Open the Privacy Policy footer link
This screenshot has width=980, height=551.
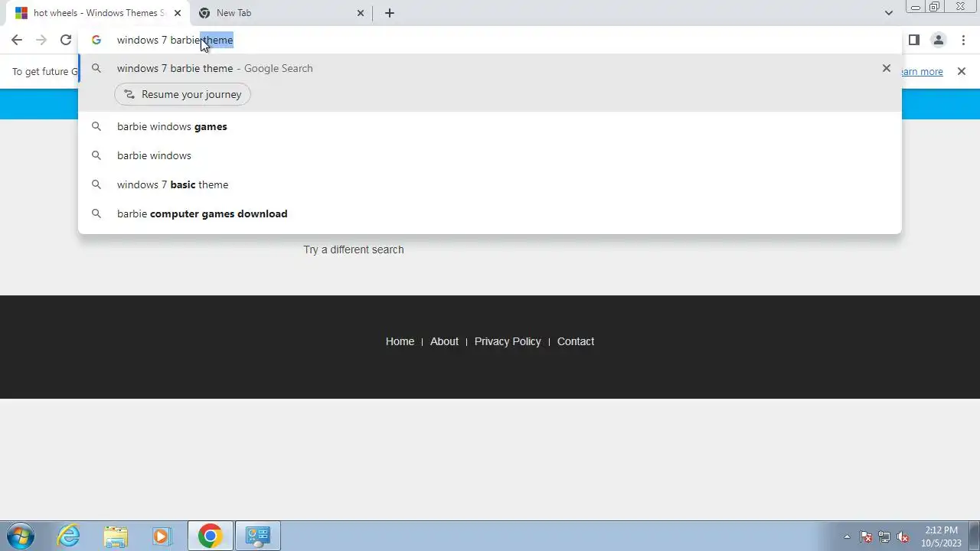(x=508, y=341)
